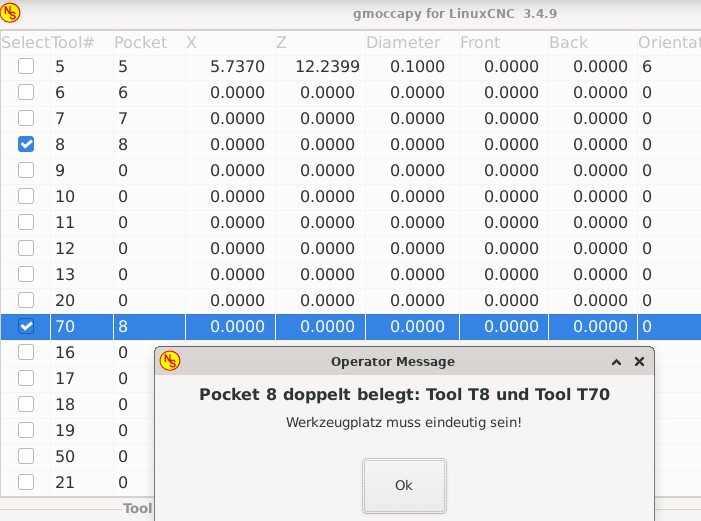The width and height of the screenshot is (701, 521).
Task: Click the Front column header
Action: pyautogui.click(x=480, y=42)
